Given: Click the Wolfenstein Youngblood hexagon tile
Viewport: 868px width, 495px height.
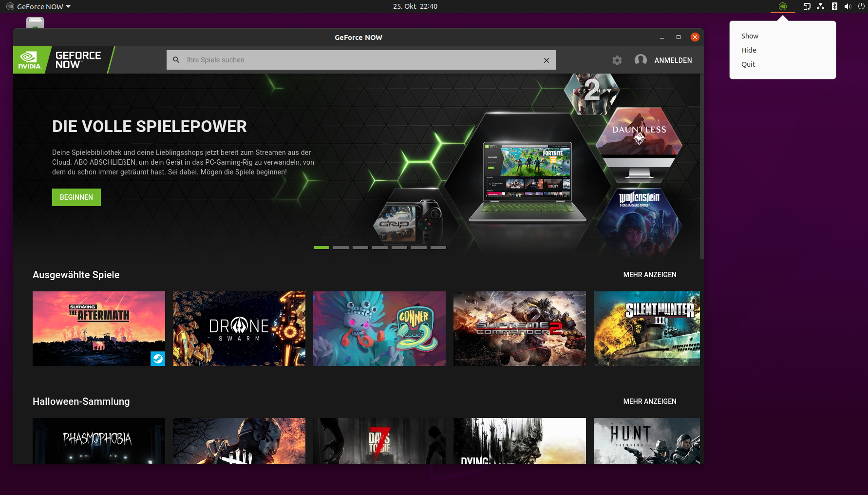Looking at the screenshot, I should [639, 222].
